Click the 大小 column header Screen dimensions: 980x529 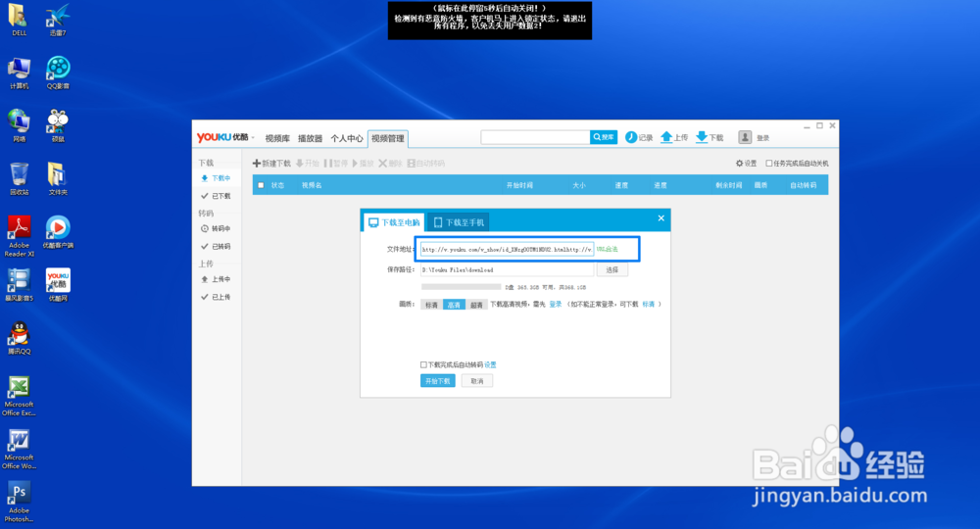579,185
